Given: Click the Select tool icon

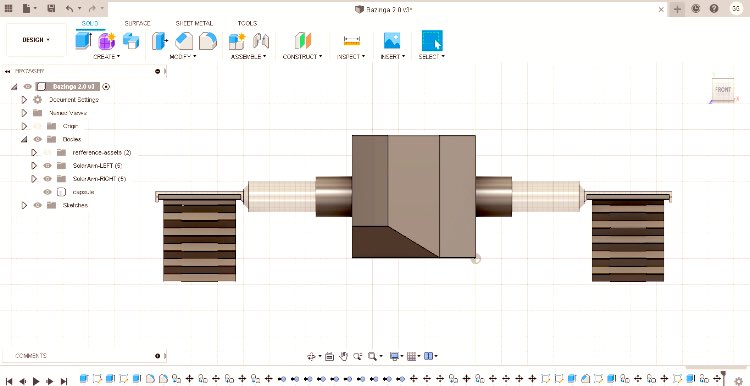Looking at the screenshot, I should pyautogui.click(x=432, y=41).
